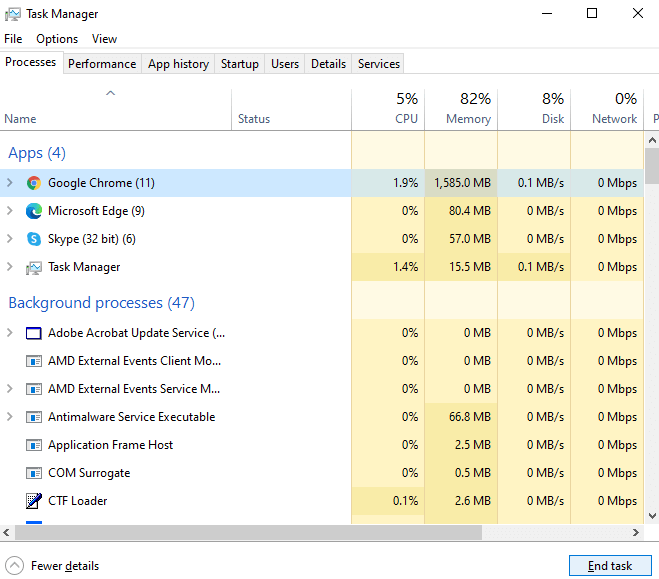Click the COM Surrogate icon

pyautogui.click(x=34, y=473)
